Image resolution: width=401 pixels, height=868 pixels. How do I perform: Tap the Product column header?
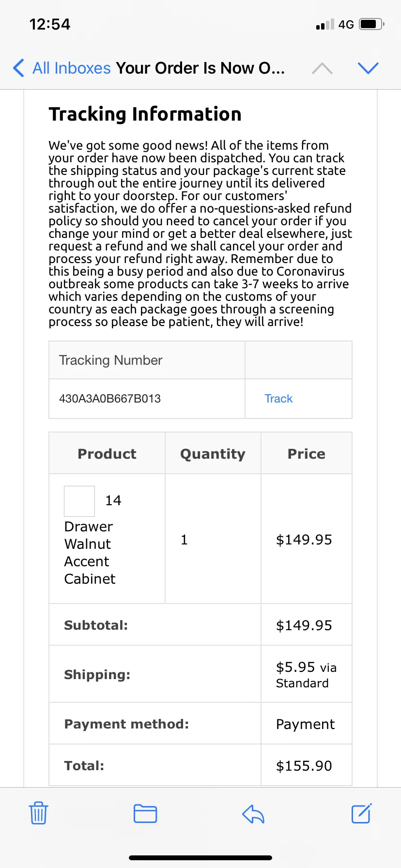coord(107,454)
